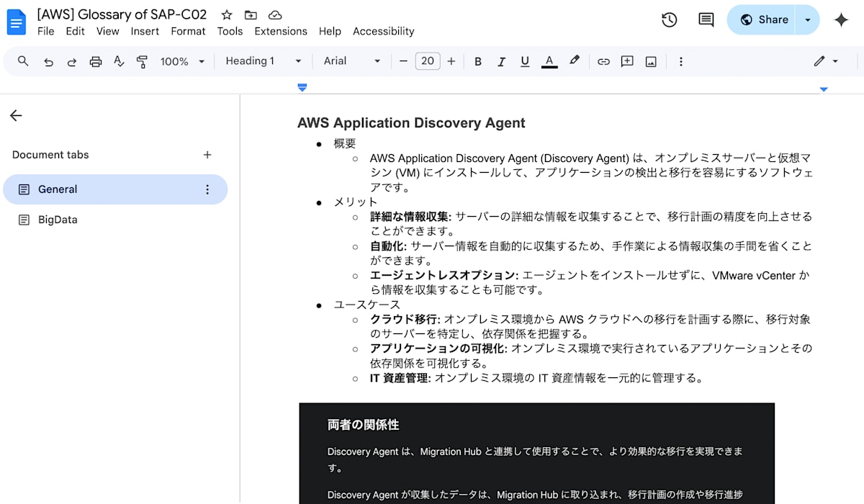Click bold text クラウド移行:
The width and height of the screenshot is (864, 504).
pos(405,319)
